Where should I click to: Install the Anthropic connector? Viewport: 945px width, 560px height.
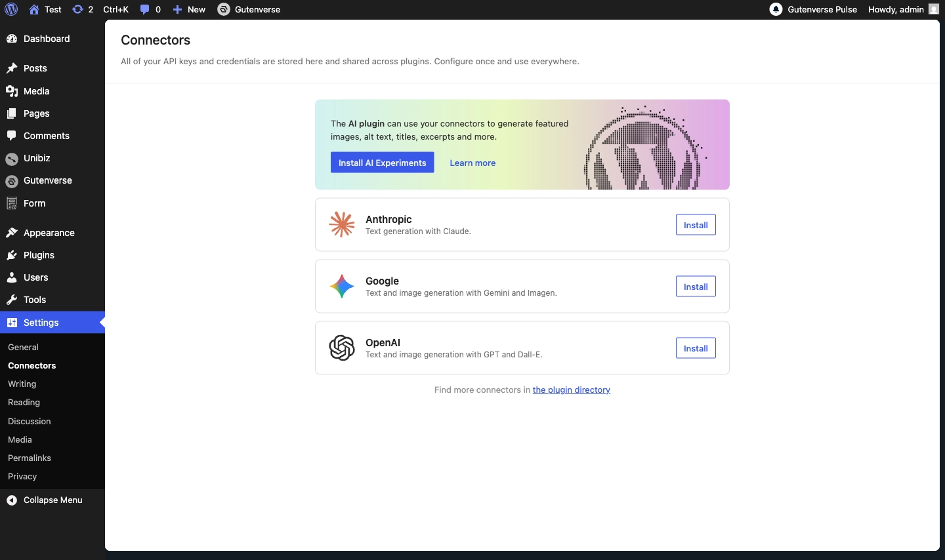(x=696, y=225)
